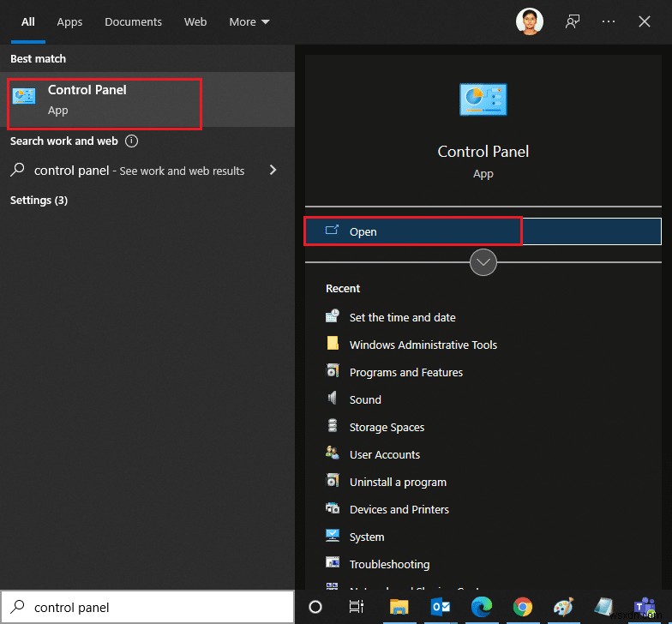Click the feedback icon in the header
The width and height of the screenshot is (672, 624).
(x=573, y=21)
